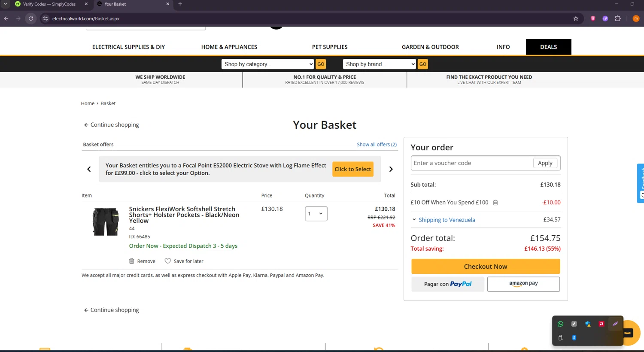
Task: Bookmark this page with the star icon
Action: coord(576,18)
